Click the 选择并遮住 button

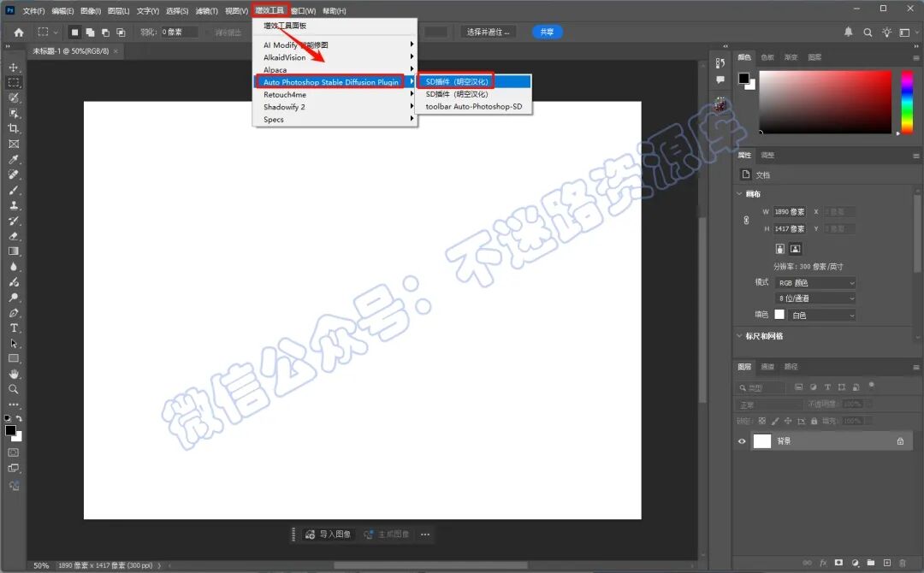489,32
